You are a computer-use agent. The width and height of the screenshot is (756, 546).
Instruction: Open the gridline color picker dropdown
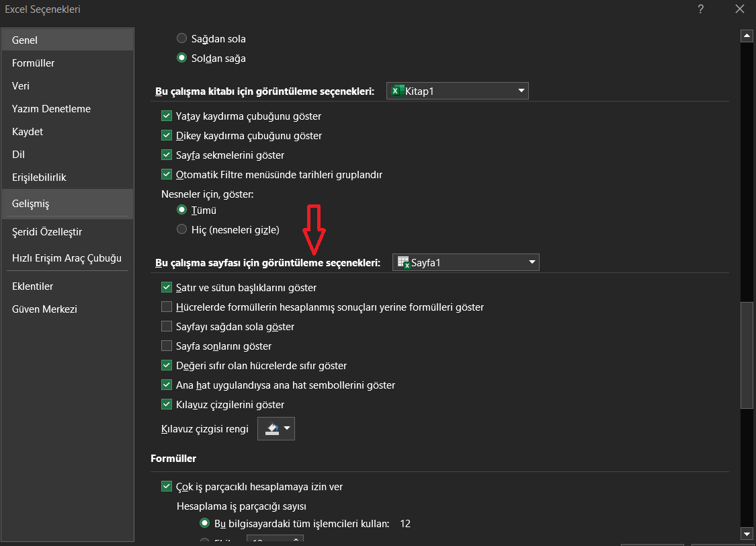tap(287, 428)
